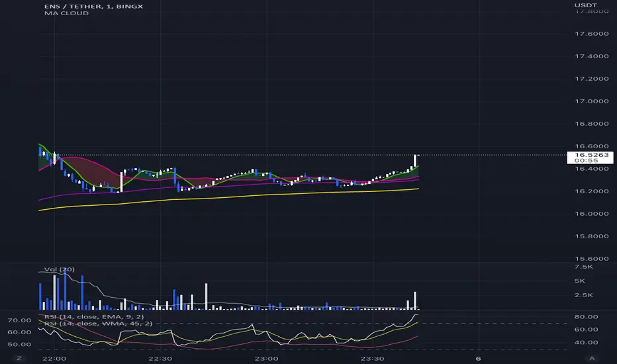
Task: Toggle the A auto-scale button at bottom right
Action: click(x=592, y=358)
